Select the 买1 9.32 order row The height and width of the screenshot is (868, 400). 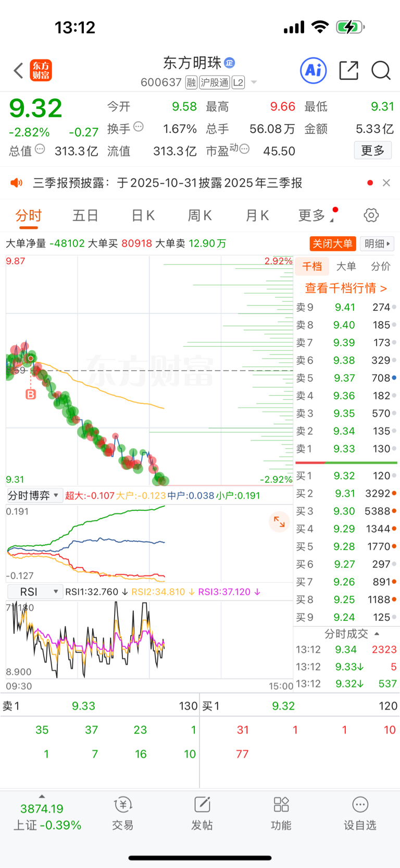pyautogui.click(x=346, y=475)
